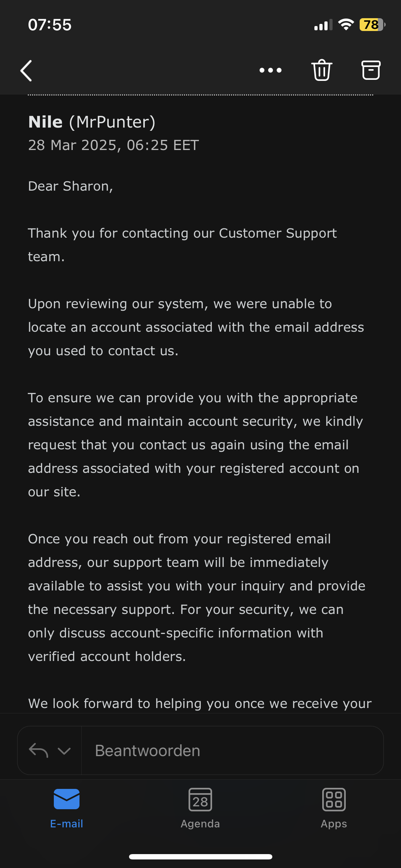Delete this email with the trash icon

pyautogui.click(x=322, y=70)
